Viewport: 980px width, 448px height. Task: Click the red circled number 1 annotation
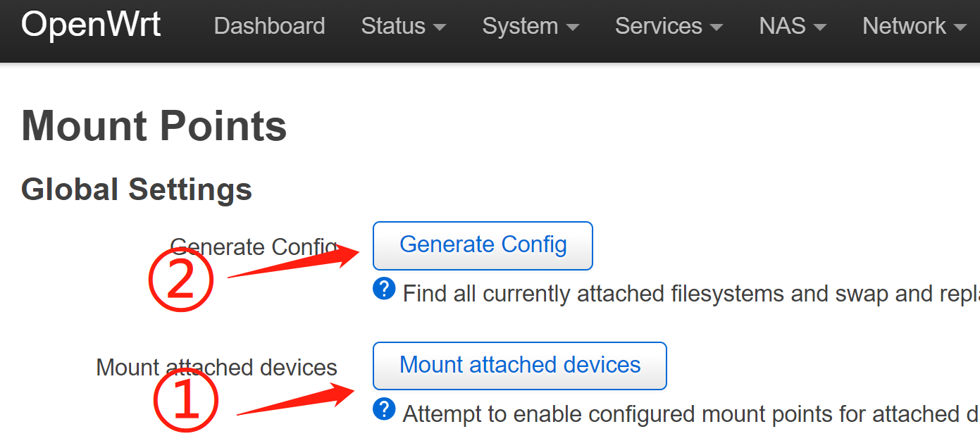point(186,399)
